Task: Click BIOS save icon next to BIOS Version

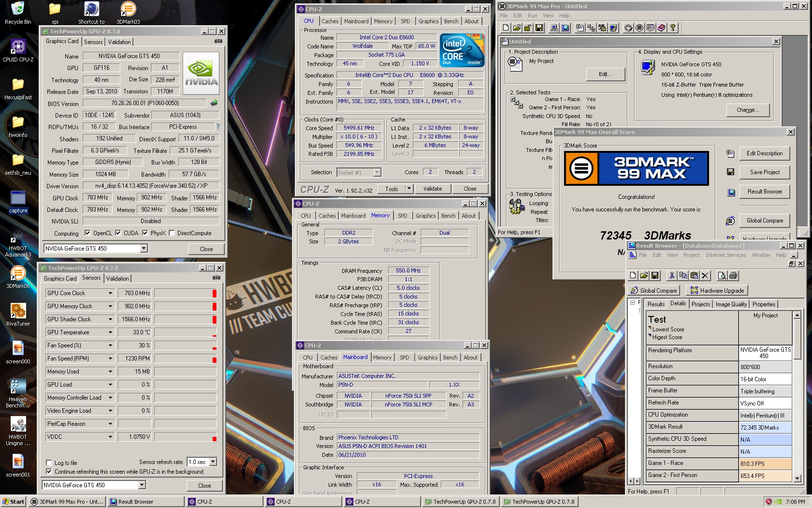Action: click(x=214, y=103)
